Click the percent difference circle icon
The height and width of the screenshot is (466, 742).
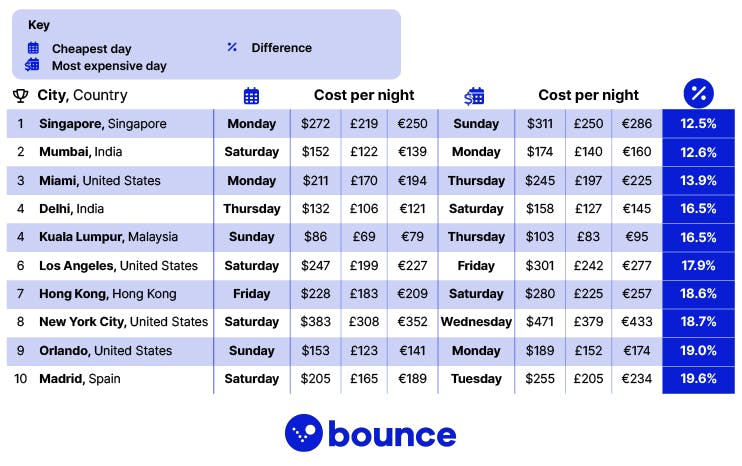(x=698, y=94)
